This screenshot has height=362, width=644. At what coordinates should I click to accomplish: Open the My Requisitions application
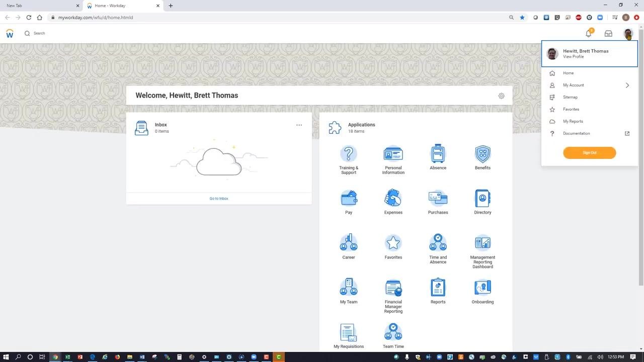(349, 336)
